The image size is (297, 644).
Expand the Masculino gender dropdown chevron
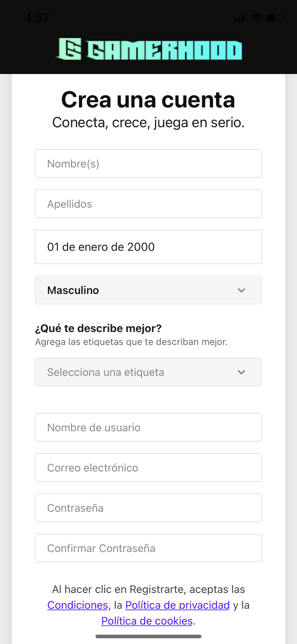241,290
